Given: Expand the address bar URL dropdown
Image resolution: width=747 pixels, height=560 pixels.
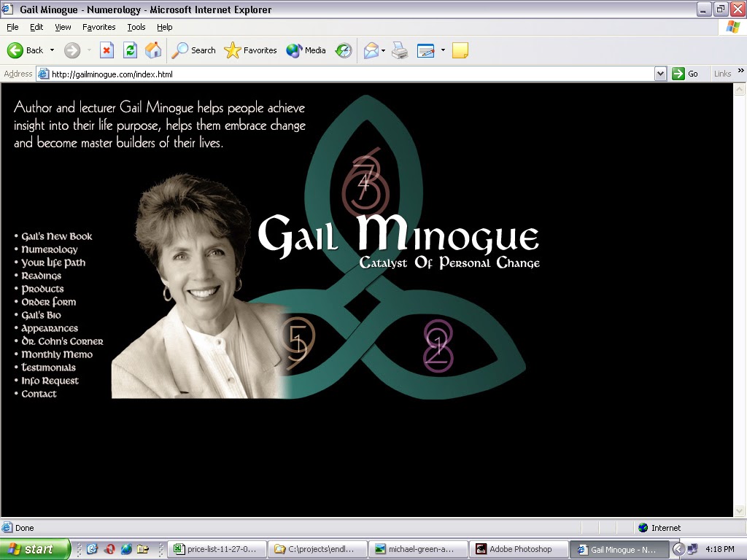Looking at the screenshot, I should click(x=660, y=74).
